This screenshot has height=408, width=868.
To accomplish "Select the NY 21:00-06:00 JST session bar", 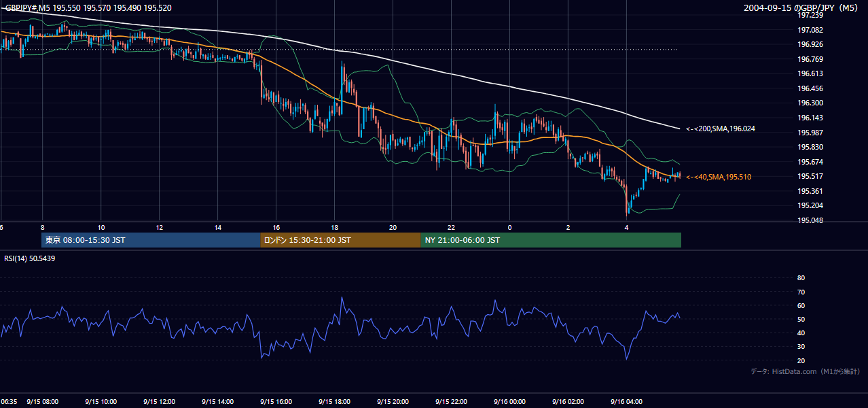I will click(x=551, y=240).
